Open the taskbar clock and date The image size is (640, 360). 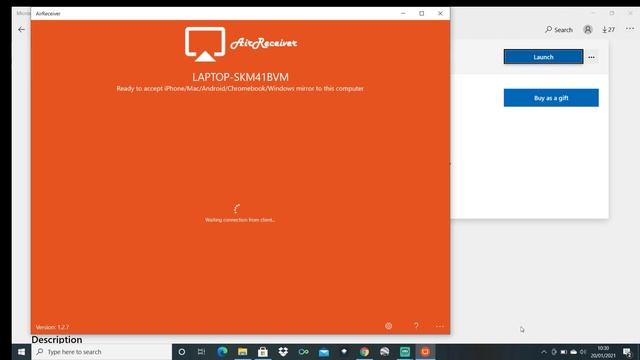click(603, 352)
